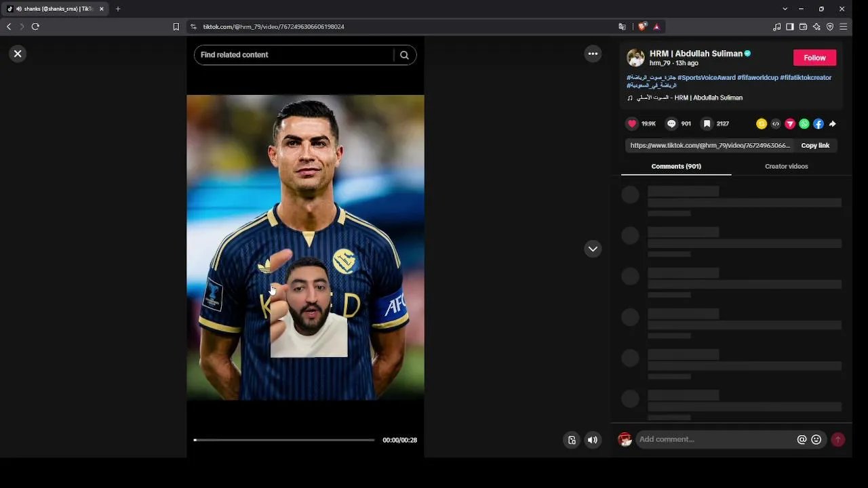Open the media control music-note icon

pyautogui.click(x=776, y=26)
